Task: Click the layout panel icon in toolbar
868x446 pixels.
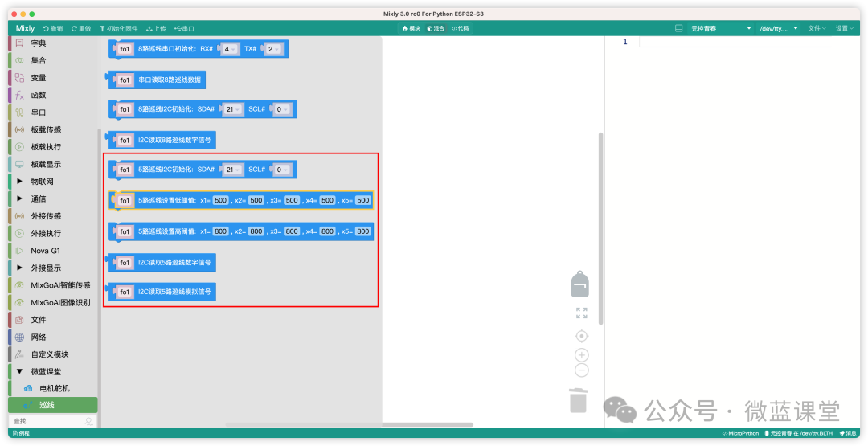Action: [x=678, y=28]
